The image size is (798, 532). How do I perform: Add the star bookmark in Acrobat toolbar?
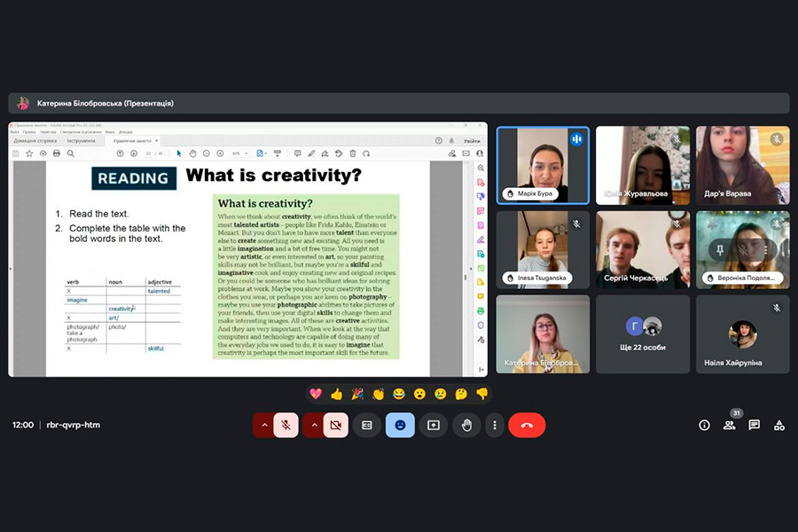coord(29,153)
